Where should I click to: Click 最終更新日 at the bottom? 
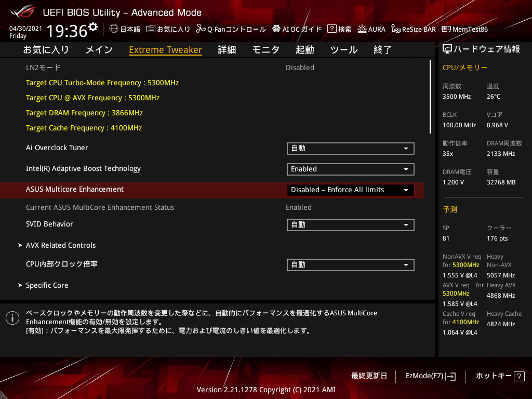(x=369, y=376)
